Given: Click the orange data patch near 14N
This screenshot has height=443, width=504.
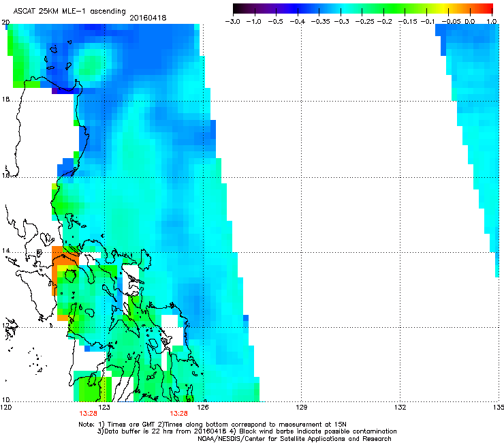Looking at the screenshot, I should 64,257.
